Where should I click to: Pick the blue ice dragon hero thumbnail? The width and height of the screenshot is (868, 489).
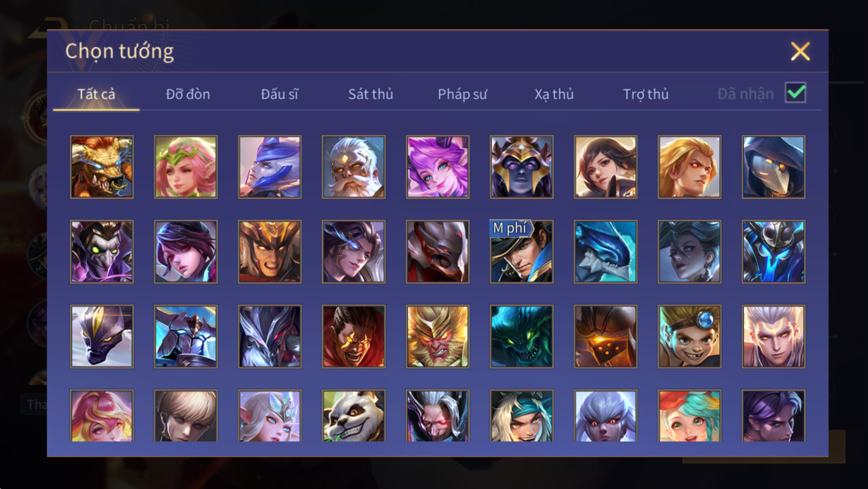pos(605,252)
